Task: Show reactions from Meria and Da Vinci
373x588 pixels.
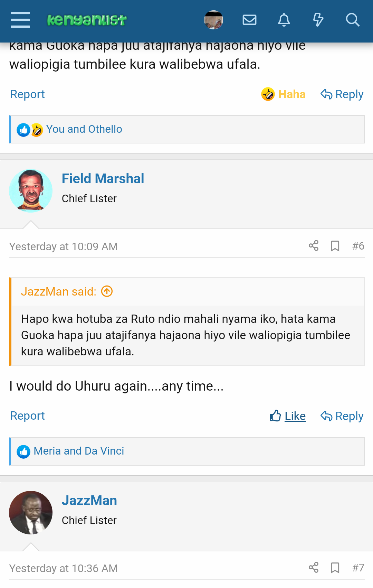Action: click(x=79, y=451)
